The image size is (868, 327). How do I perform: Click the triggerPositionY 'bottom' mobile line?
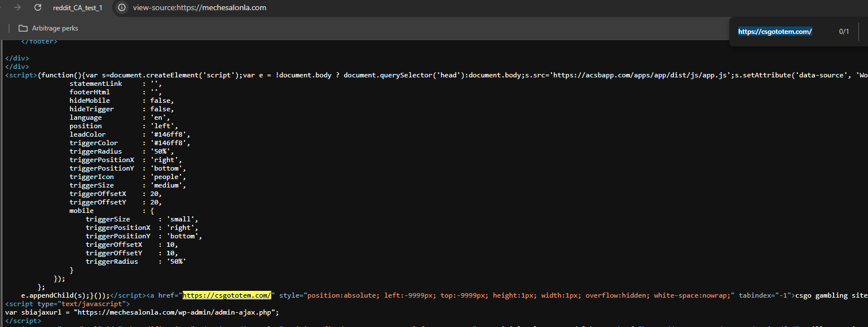(144, 236)
